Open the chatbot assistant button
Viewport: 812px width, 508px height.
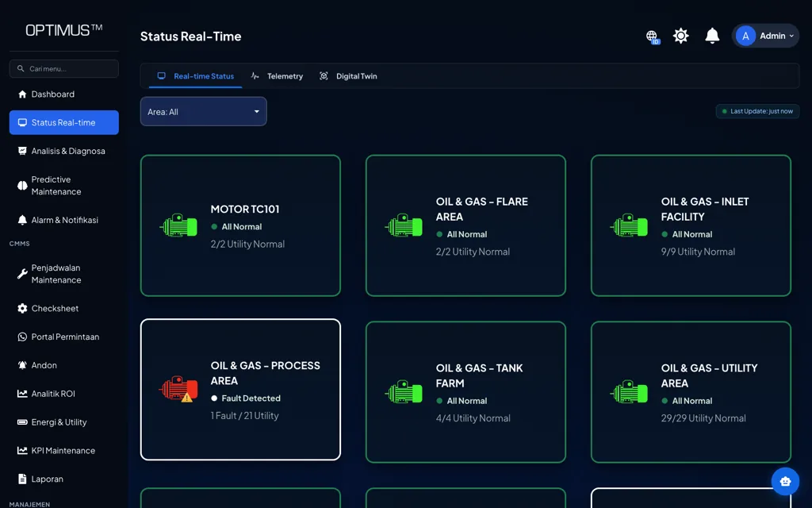click(x=785, y=482)
